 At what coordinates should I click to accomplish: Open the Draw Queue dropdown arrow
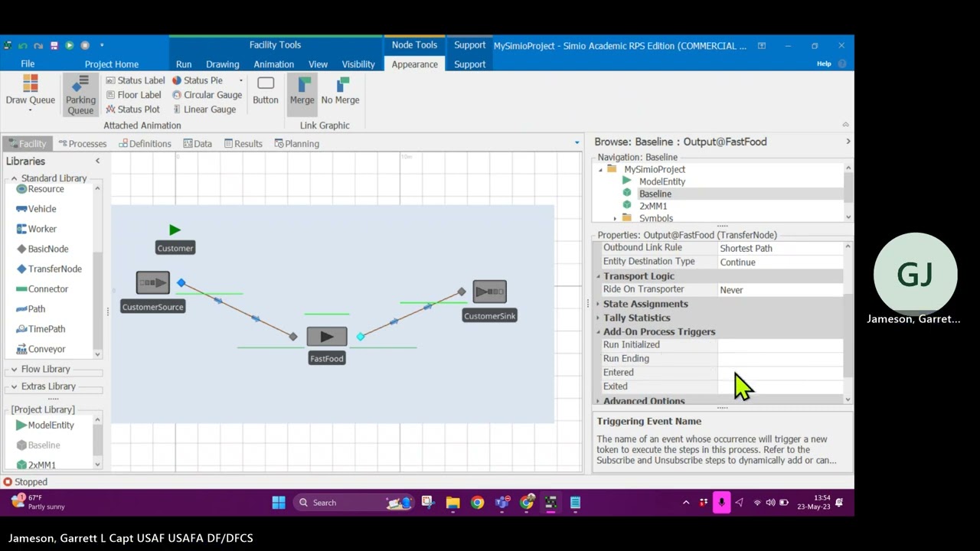click(x=30, y=111)
